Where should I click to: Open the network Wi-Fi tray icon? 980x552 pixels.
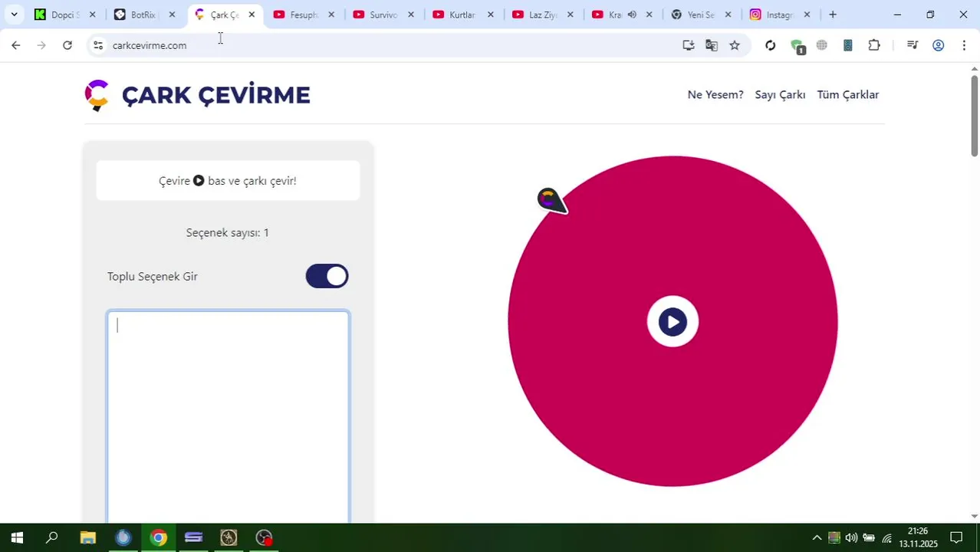pyautogui.click(x=886, y=537)
